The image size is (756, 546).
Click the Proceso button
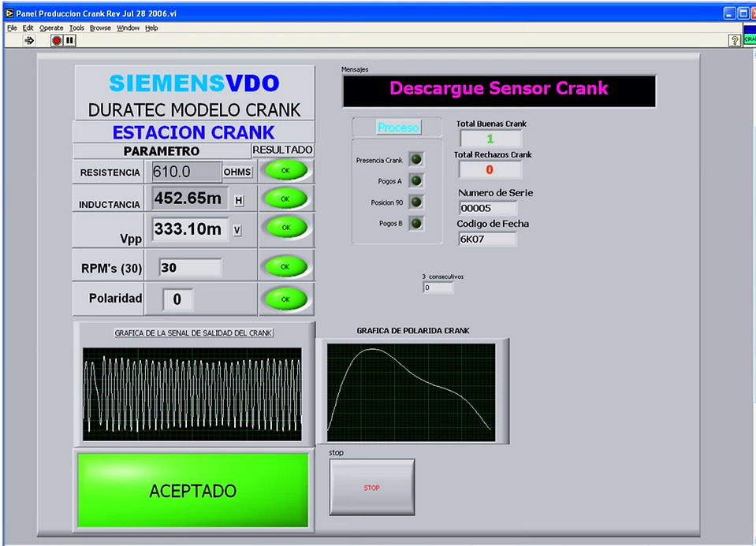[398, 127]
